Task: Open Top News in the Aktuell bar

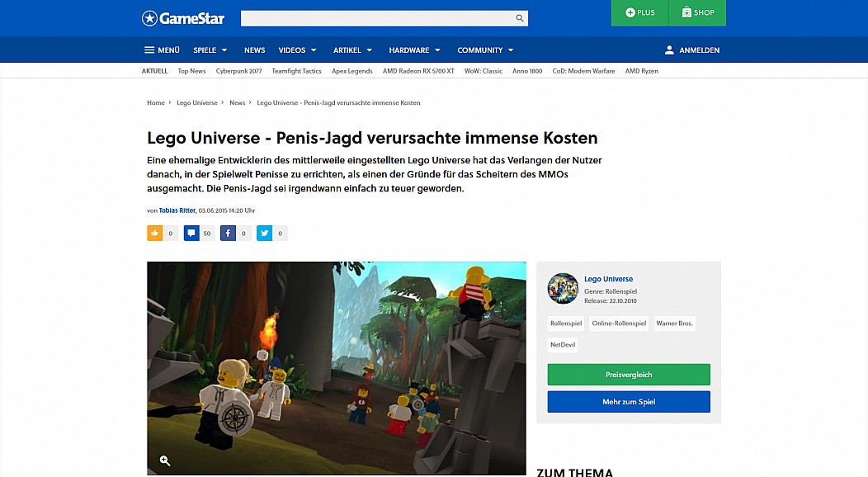Action: pyautogui.click(x=191, y=71)
